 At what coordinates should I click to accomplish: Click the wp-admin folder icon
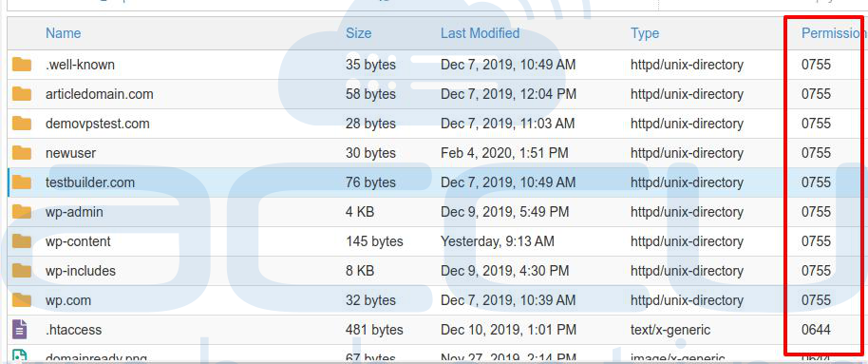[x=22, y=212]
